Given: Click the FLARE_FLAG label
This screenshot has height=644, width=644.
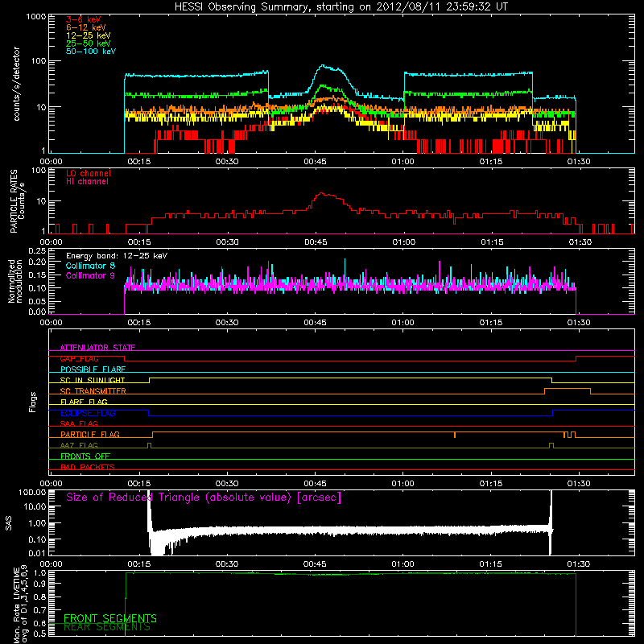Looking at the screenshot, I should click(84, 402).
